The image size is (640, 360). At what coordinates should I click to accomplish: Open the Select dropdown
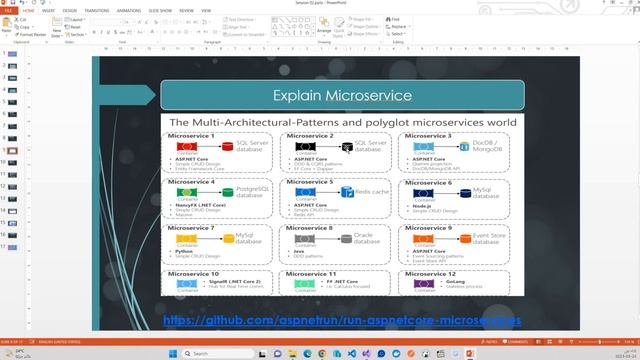click(x=396, y=34)
